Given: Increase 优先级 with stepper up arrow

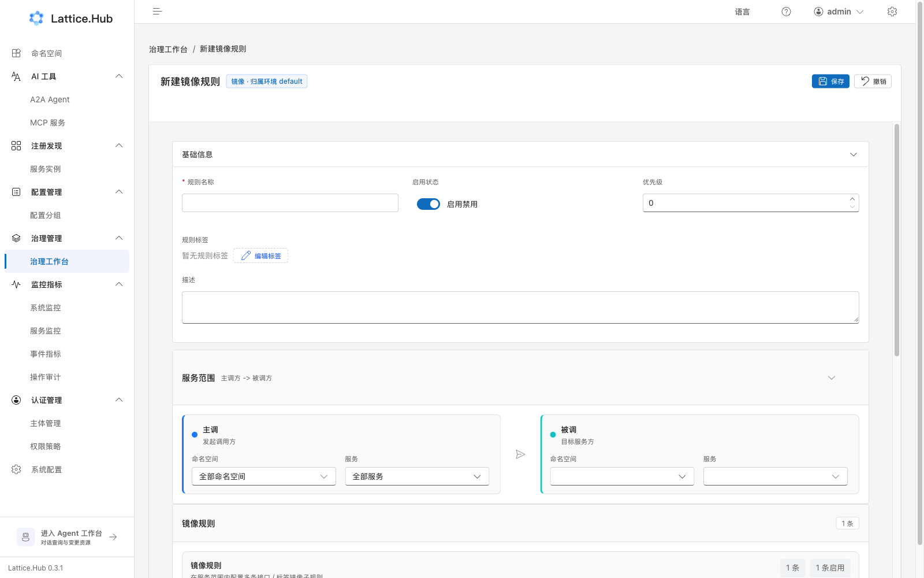Looking at the screenshot, I should [x=852, y=199].
